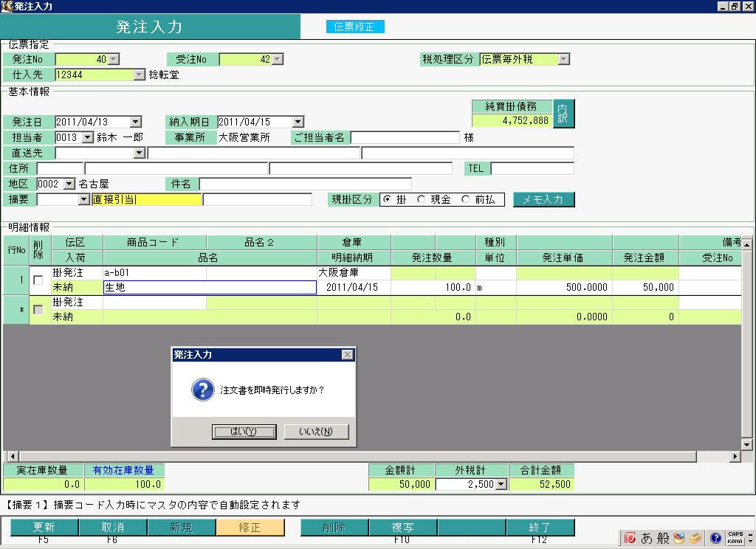The image size is (756, 549).
Task: Click the IME input style icon
Action: [630, 537]
